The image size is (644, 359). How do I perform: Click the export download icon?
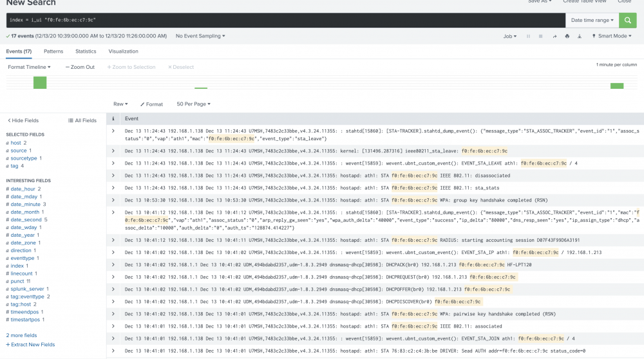(x=580, y=37)
